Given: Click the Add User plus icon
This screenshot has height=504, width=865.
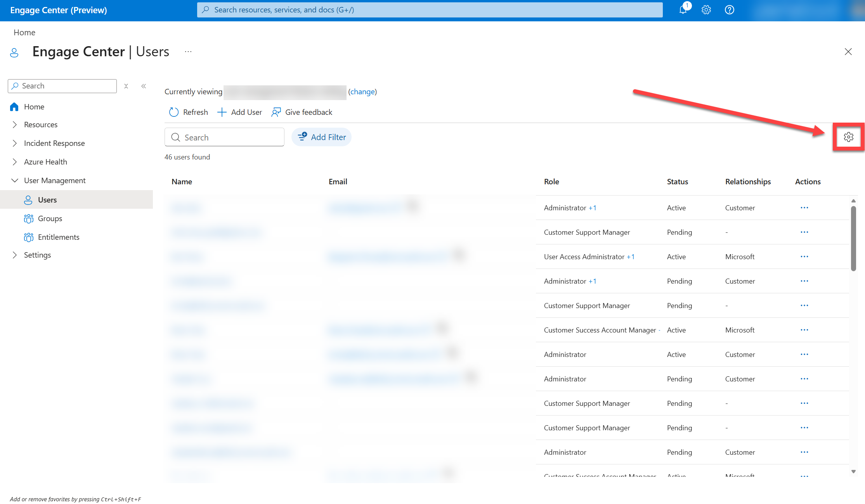Looking at the screenshot, I should [x=222, y=112].
